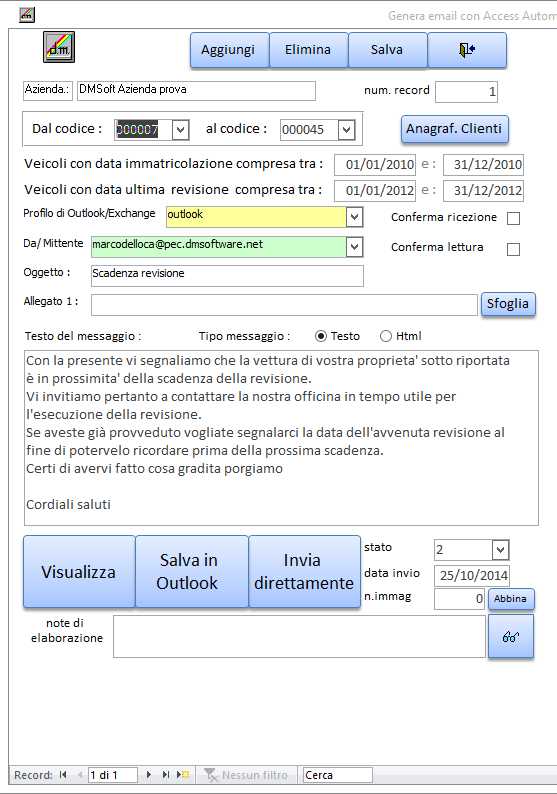Open the stato dropdown arrow
The height and width of the screenshot is (794, 557).
[500, 550]
